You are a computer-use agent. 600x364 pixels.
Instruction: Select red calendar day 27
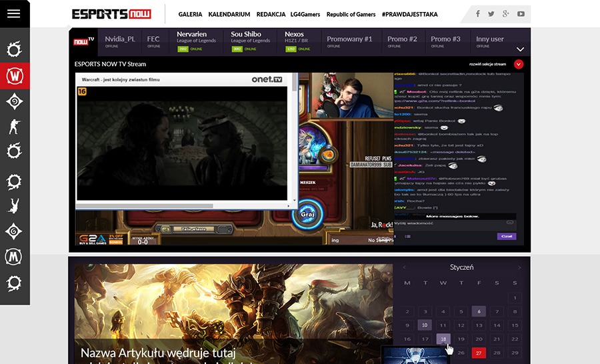click(x=479, y=353)
